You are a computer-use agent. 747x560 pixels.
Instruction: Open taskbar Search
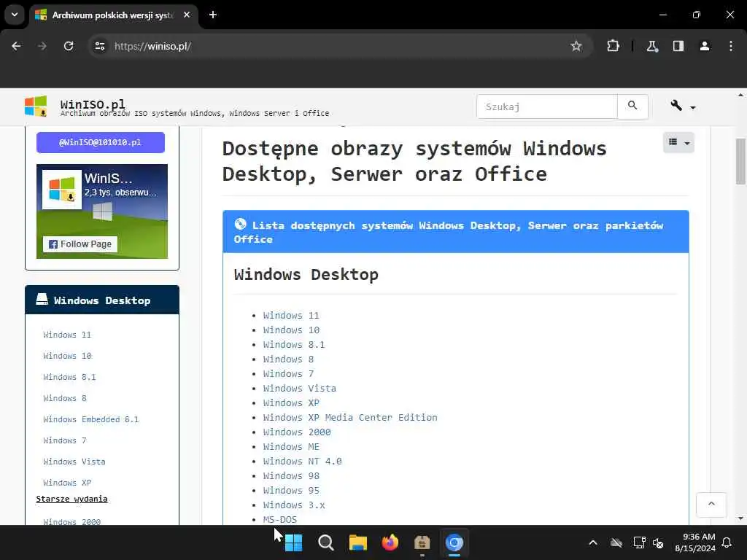(x=326, y=542)
